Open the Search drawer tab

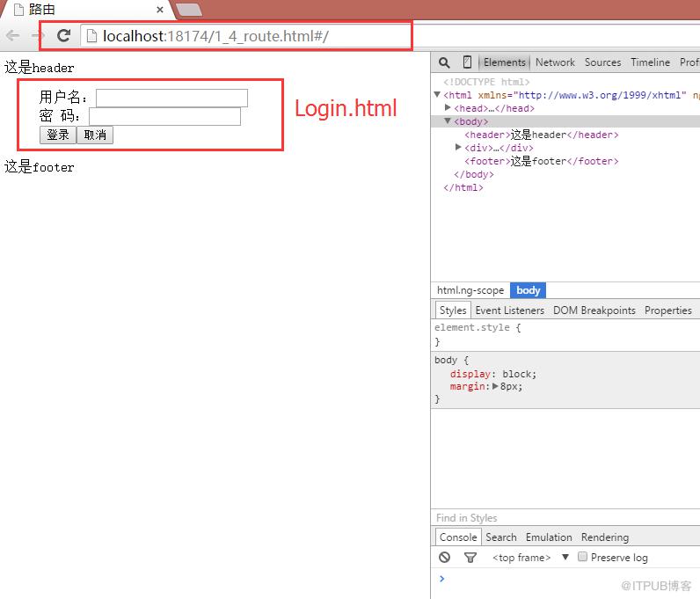pyautogui.click(x=501, y=537)
